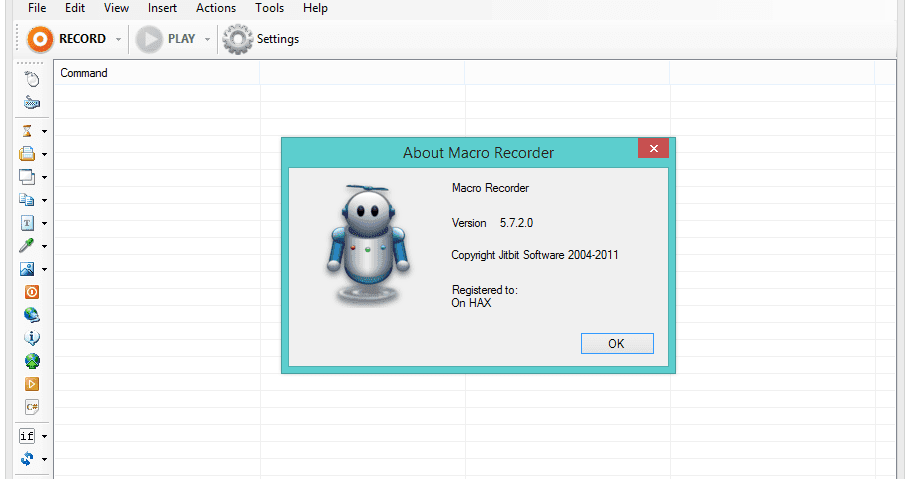Open dropdown arrow next to 'T' text icon
Image resolution: width=911 pixels, height=479 pixels.
(x=44, y=223)
